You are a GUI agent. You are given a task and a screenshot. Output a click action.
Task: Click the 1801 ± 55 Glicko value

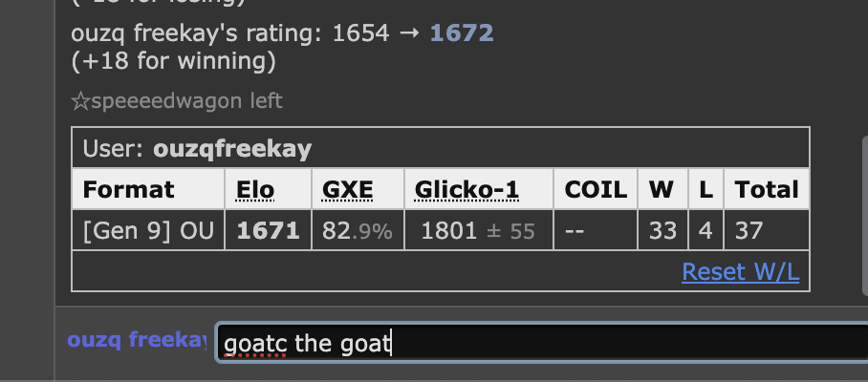[477, 230]
